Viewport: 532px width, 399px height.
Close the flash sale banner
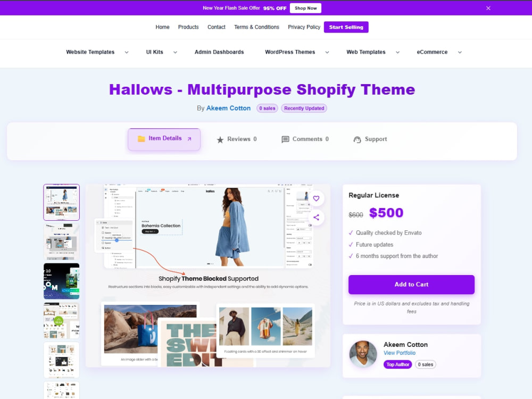[488, 8]
